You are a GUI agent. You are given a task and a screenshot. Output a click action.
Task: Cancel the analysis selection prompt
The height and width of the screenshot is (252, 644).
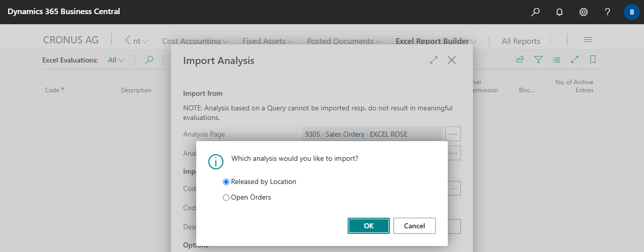tap(415, 226)
